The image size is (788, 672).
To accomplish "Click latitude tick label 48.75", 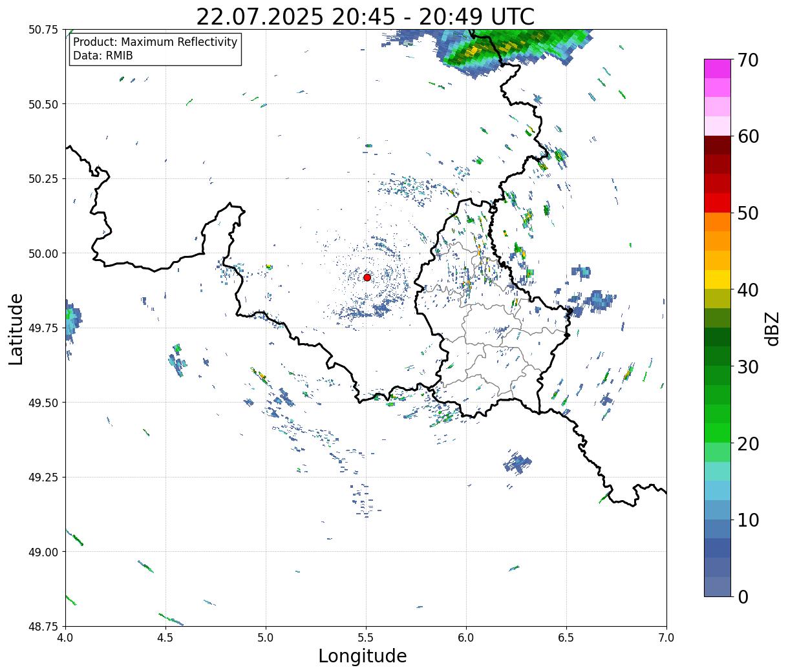I will pos(43,626).
